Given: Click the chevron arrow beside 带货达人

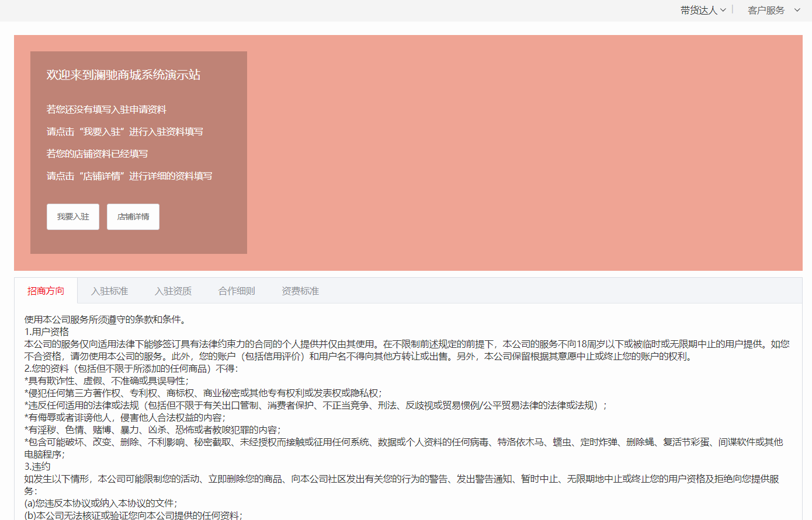Looking at the screenshot, I should point(723,11).
